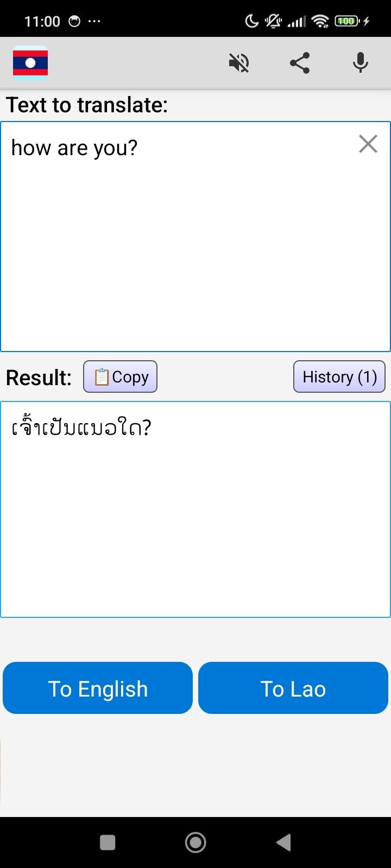
Task: Tap the Wi-Fi status icon
Action: coord(320,21)
